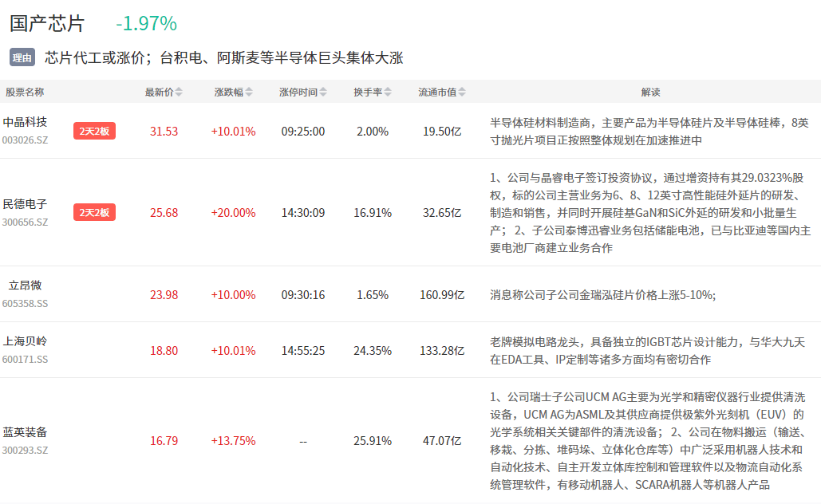The width and height of the screenshot is (821, 504).
Task: Click the 涨跌幅 sort arrows icon
Action: coord(249,93)
